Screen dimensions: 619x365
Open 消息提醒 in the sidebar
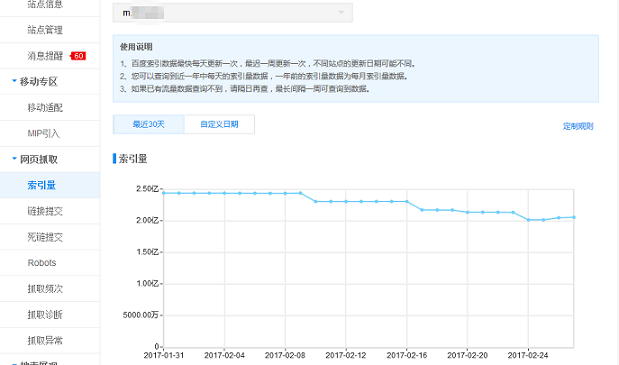[45, 56]
